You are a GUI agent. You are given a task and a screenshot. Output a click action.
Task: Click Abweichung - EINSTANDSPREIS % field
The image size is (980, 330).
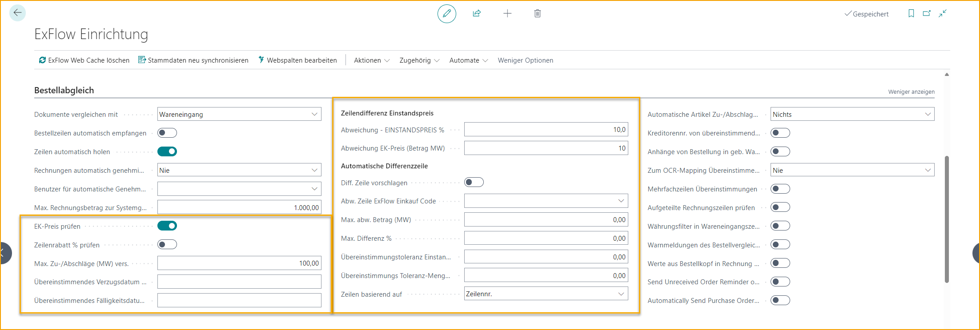[x=546, y=130]
